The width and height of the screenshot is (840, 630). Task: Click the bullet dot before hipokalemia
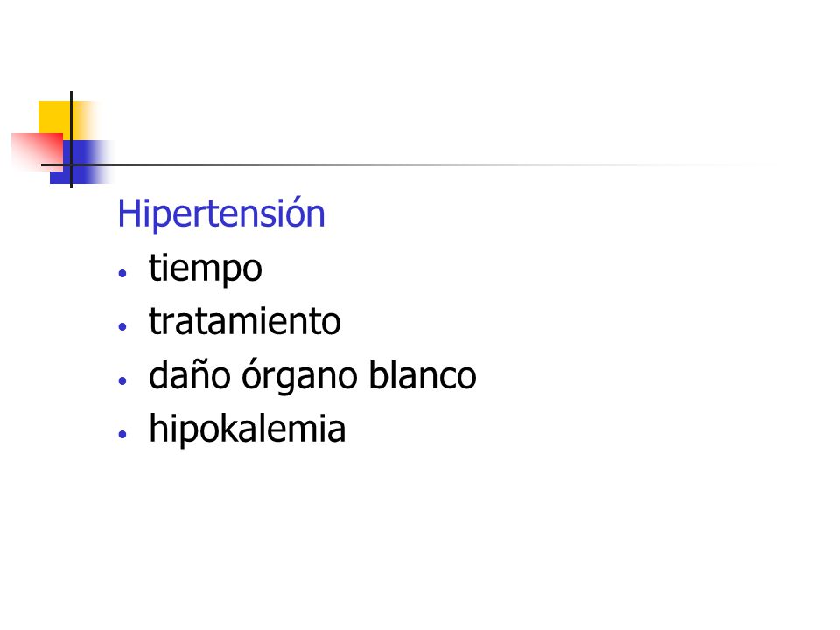(x=122, y=434)
